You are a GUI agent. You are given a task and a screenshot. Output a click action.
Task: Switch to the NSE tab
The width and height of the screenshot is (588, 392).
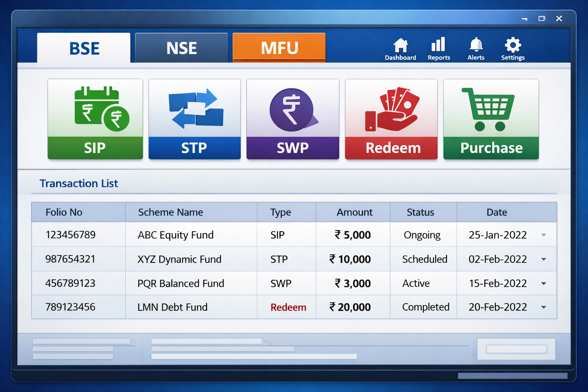pos(181,48)
